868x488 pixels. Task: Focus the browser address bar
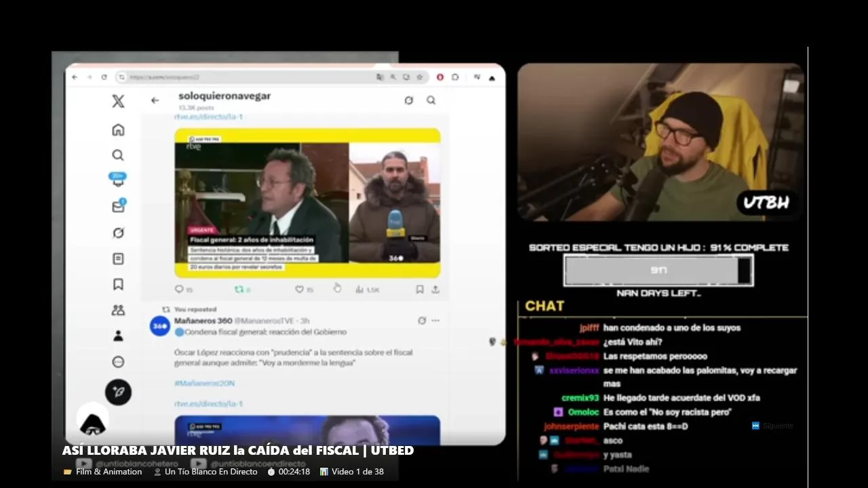click(271, 77)
